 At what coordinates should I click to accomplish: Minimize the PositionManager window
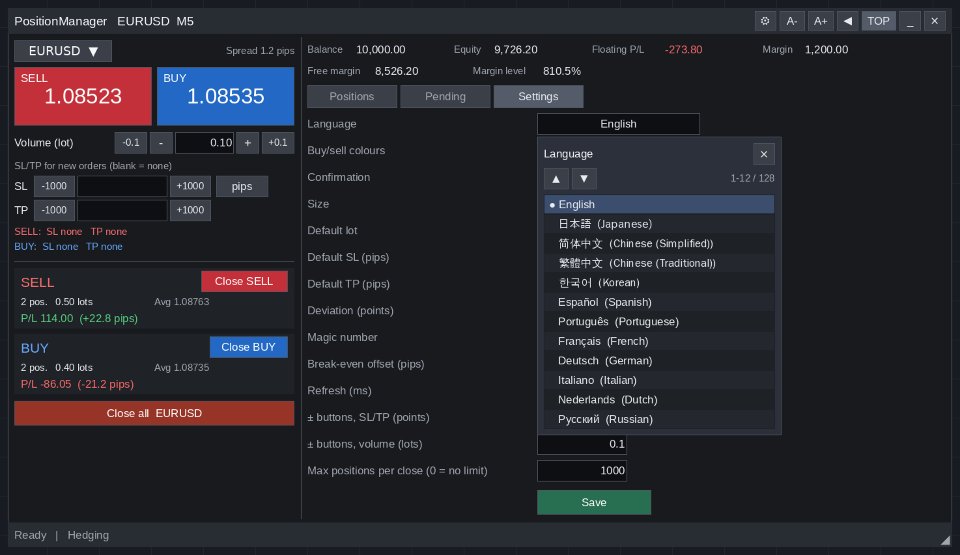(x=910, y=21)
